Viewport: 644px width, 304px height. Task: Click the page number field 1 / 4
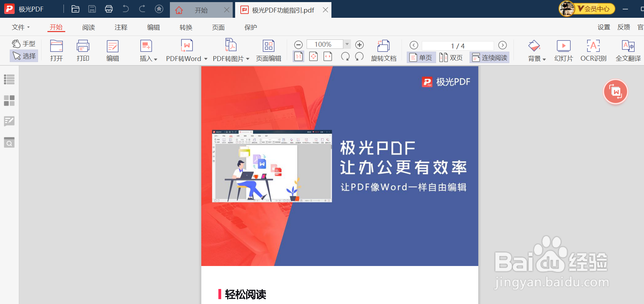(x=458, y=46)
